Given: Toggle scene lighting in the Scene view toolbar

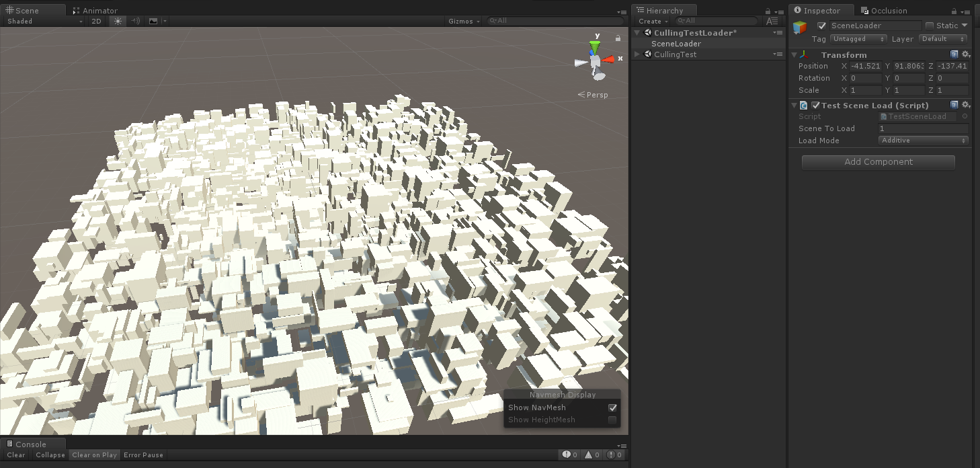Looking at the screenshot, I should [117, 21].
